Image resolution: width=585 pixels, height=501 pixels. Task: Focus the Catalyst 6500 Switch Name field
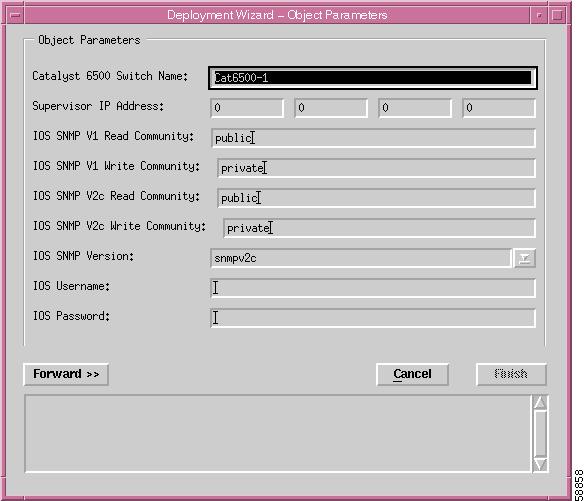click(373, 78)
